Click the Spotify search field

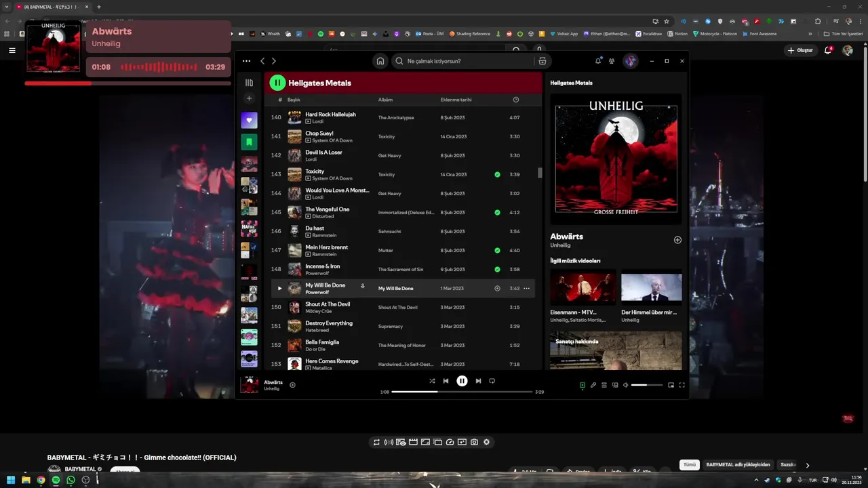pos(464,61)
